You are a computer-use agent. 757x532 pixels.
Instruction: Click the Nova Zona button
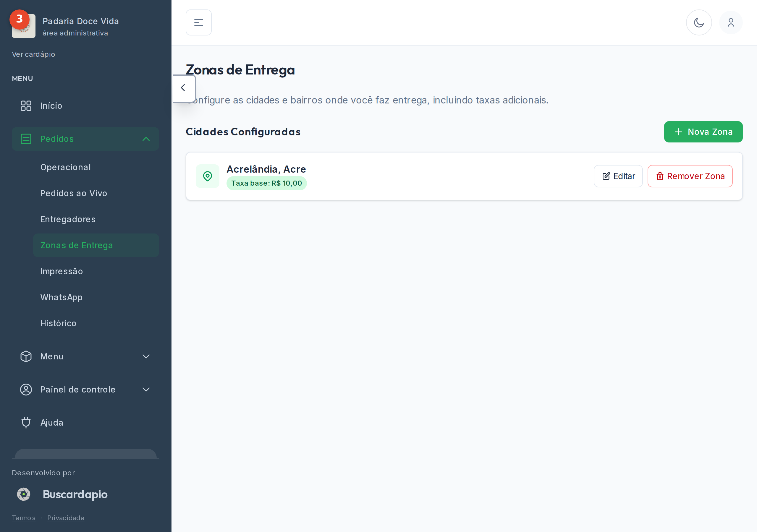pyautogui.click(x=703, y=132)
